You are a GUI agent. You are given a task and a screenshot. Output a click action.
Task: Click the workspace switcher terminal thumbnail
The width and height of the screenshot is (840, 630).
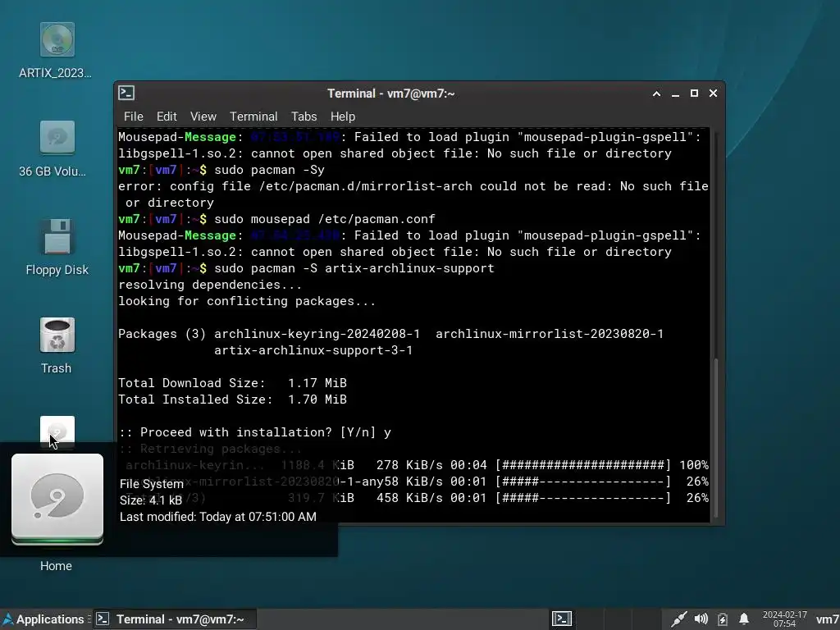click(x=561, y=619)
